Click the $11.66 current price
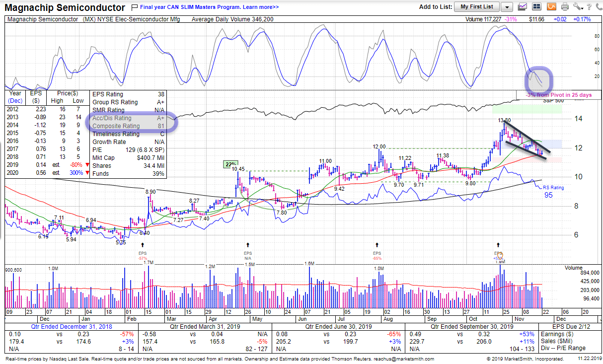Screen dimensions: 603x364 537,19
